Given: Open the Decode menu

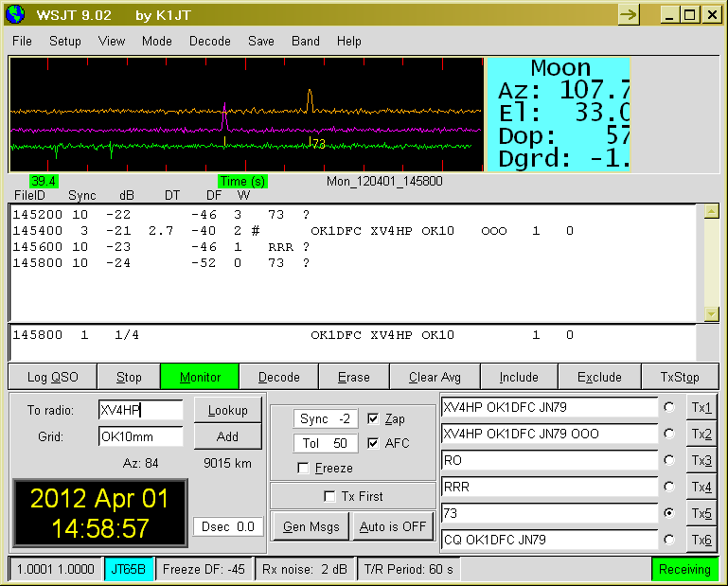Looking at the screenshot, I should click(209, 41).
